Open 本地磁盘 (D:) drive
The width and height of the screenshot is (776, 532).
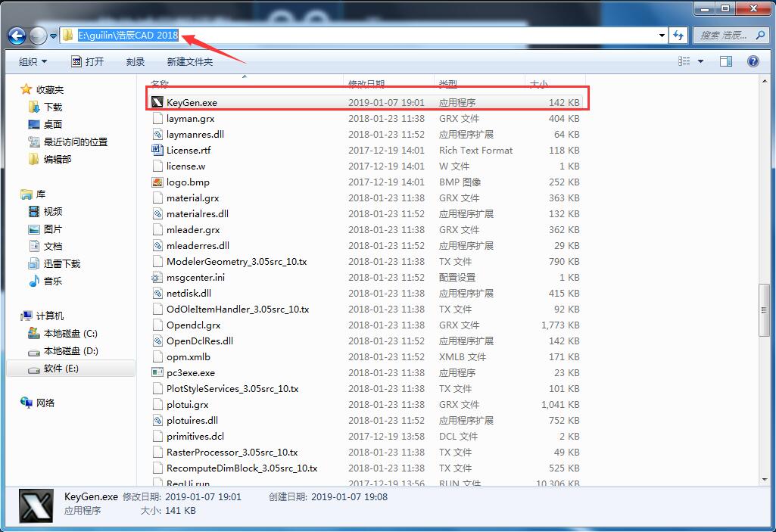(x=63, y=350)
